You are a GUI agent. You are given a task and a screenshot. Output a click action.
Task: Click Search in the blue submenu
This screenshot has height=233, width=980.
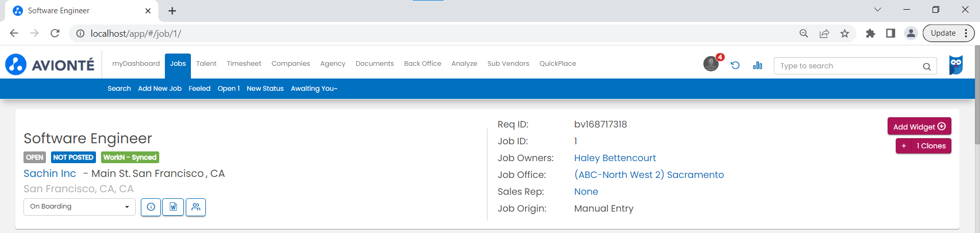pos(119,89)
